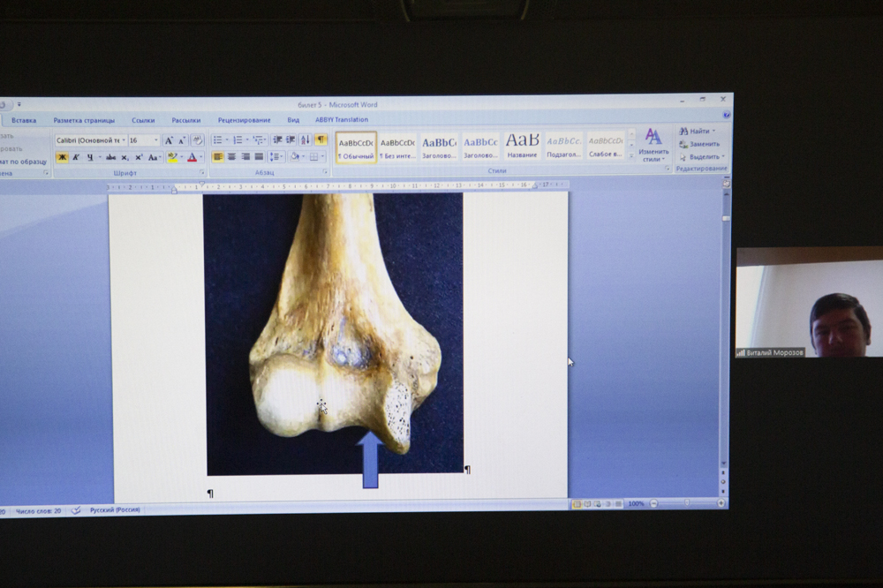The image size is (883, 588).
Task: Open Paragraph dialog launcher in Абзац group
Action: tap(325, 171)
